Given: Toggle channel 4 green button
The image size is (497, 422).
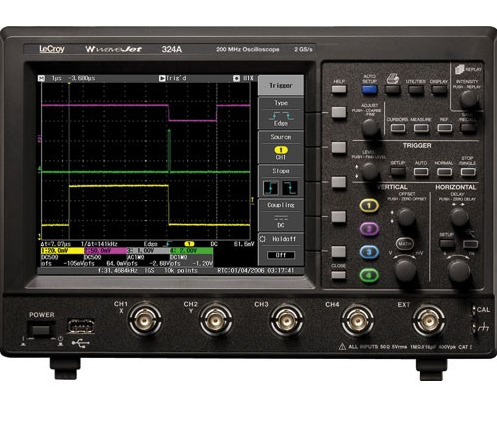Looking at the screenshot, I should [x=369, y=275].
